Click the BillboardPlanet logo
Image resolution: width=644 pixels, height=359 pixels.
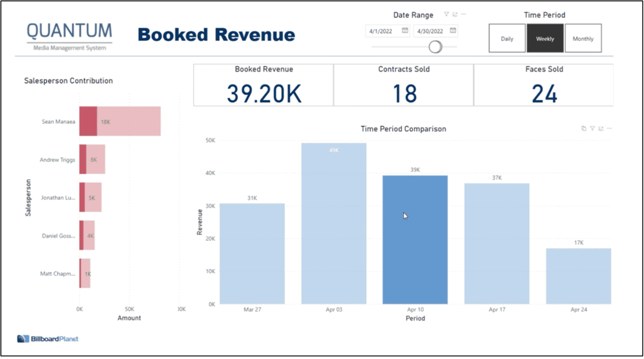click(47, 338)
